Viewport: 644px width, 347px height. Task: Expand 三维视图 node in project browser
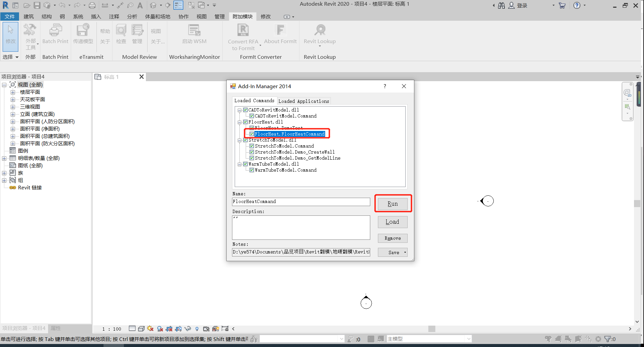[x=13, y=107]
